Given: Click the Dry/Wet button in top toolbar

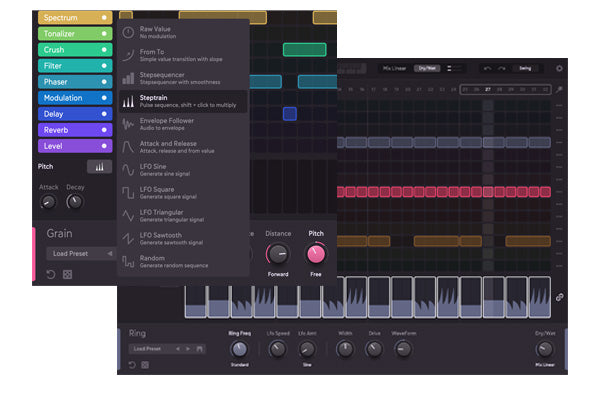Looking at the screenshot, I should pos(426,68).
